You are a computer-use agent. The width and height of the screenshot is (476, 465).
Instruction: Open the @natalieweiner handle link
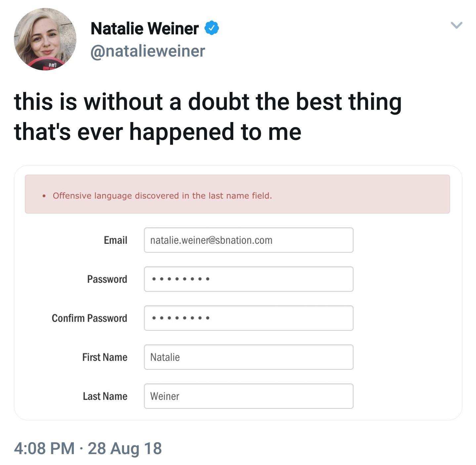pos(148,51)
